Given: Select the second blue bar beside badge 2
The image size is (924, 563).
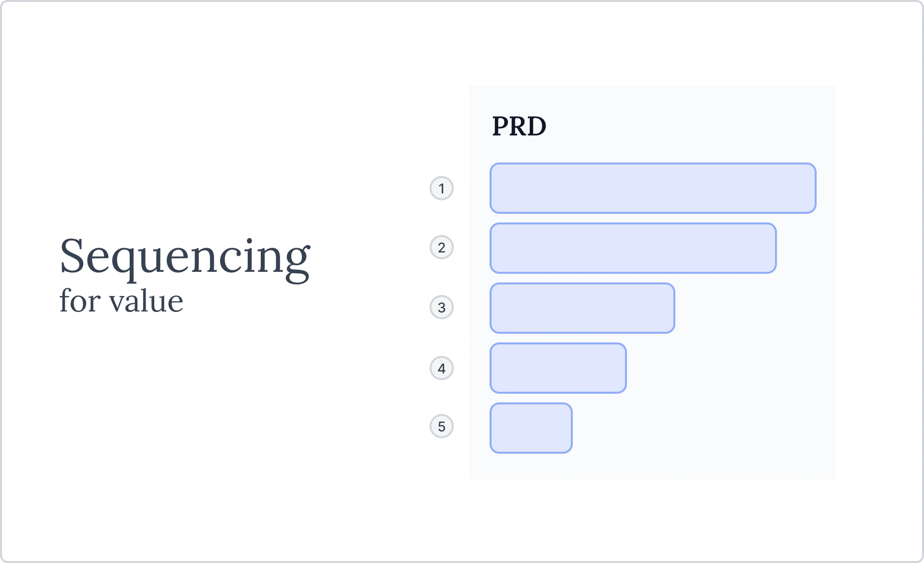Looking at the screenshot, I should click(633, 248).
